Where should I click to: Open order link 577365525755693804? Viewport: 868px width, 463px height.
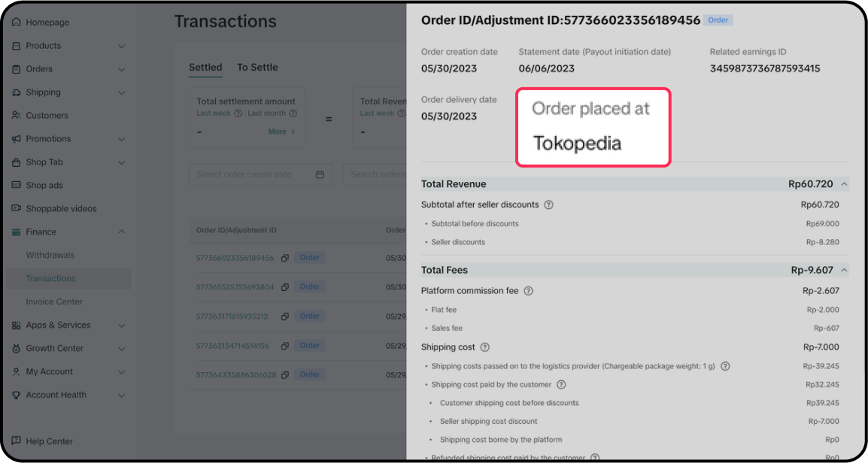click(235, 287)
